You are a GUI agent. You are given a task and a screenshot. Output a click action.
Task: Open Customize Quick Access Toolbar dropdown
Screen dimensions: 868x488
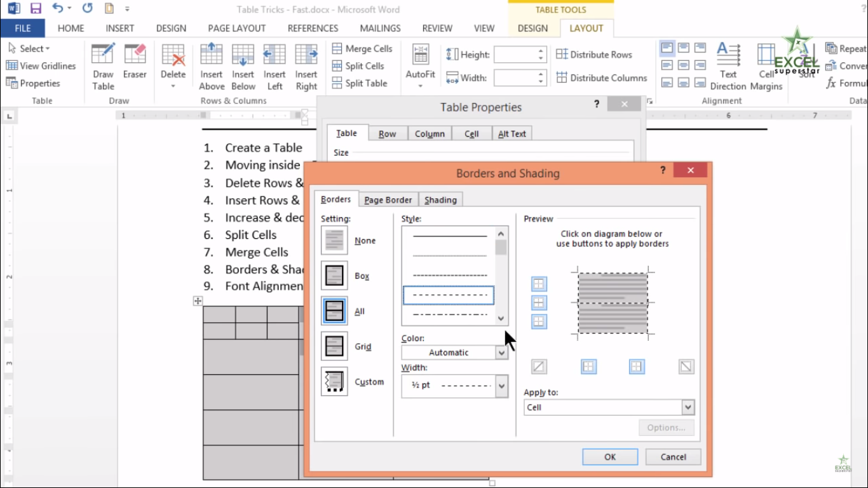pos(128,9)
